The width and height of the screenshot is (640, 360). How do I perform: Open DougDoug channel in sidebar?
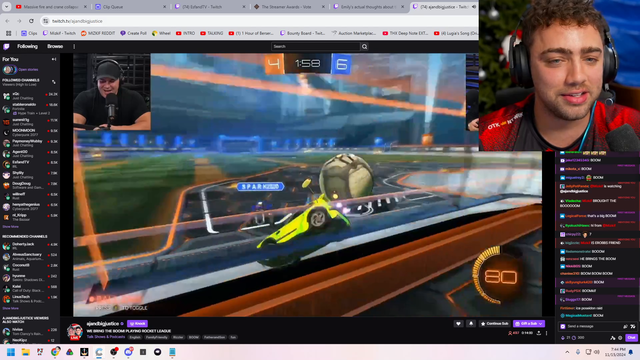pyautogui.click(x=30, y=185)
